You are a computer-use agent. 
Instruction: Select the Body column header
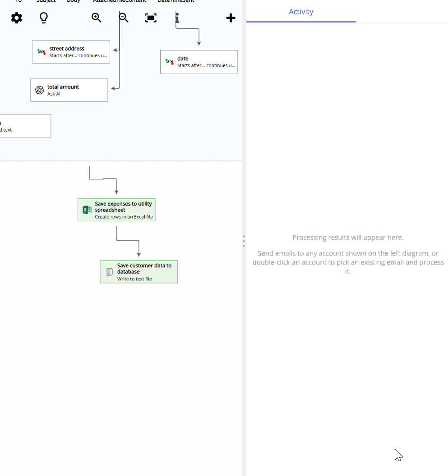point(73,1)
